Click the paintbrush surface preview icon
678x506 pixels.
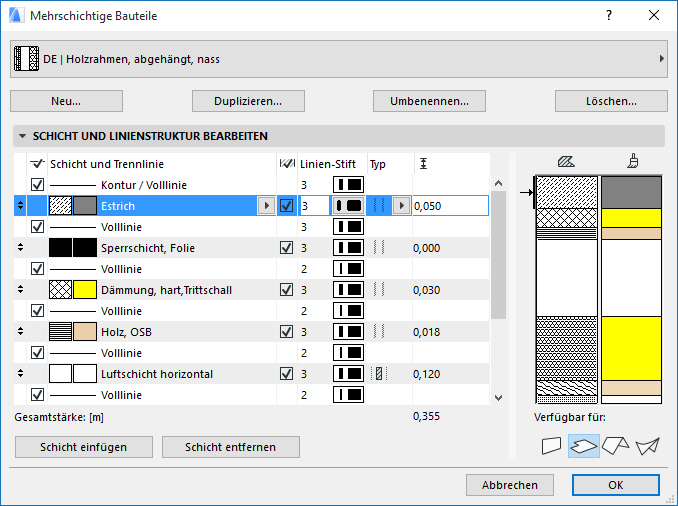[632, 161]
